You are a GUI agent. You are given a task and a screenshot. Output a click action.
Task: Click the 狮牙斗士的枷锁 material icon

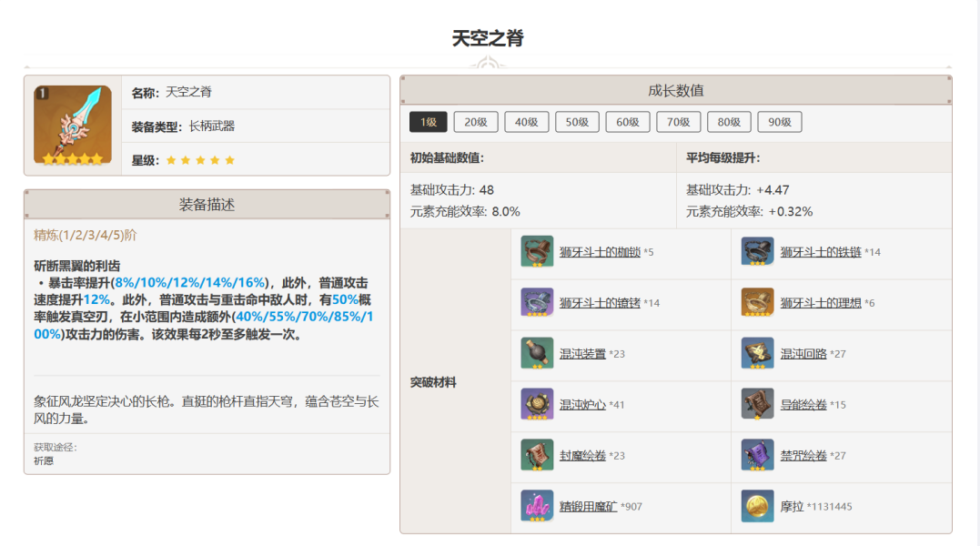pyautogui.click(x=537, y=251)
